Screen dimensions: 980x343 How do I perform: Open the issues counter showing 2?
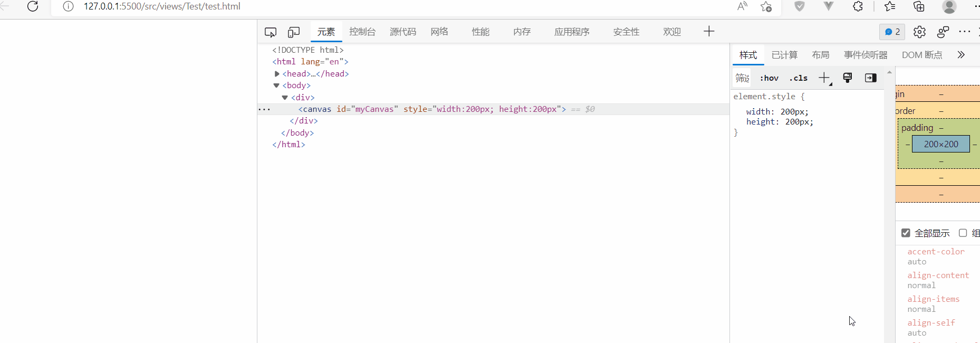pyautogui.click(x=892, y=32)
